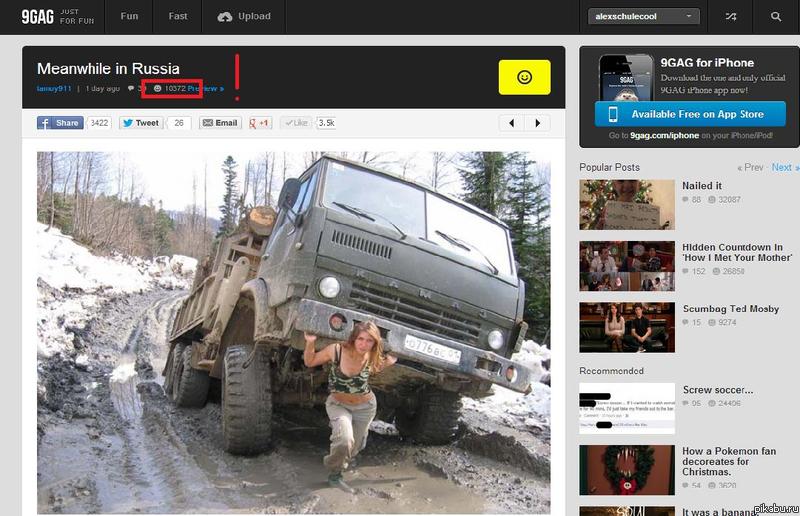Go to next post arrow
This screenshot has width=800, height=516.
(537, 123)
